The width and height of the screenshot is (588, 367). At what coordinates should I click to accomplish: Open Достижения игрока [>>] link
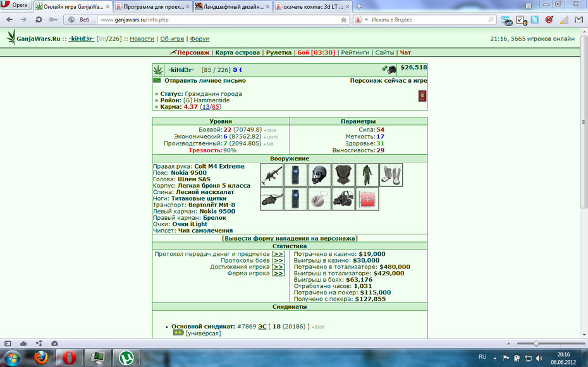(278, 267)
